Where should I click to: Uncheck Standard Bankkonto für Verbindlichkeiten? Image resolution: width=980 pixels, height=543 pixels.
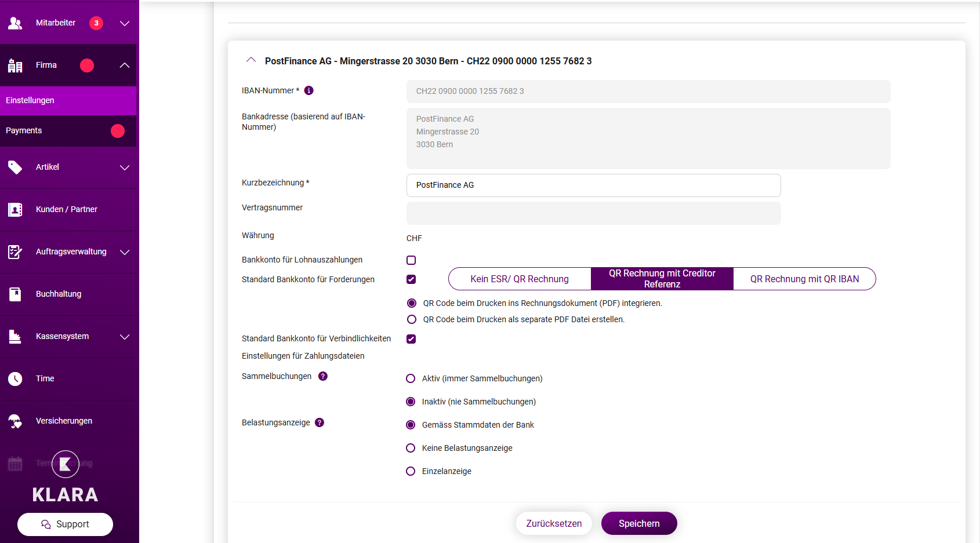[x=411, y=339]
